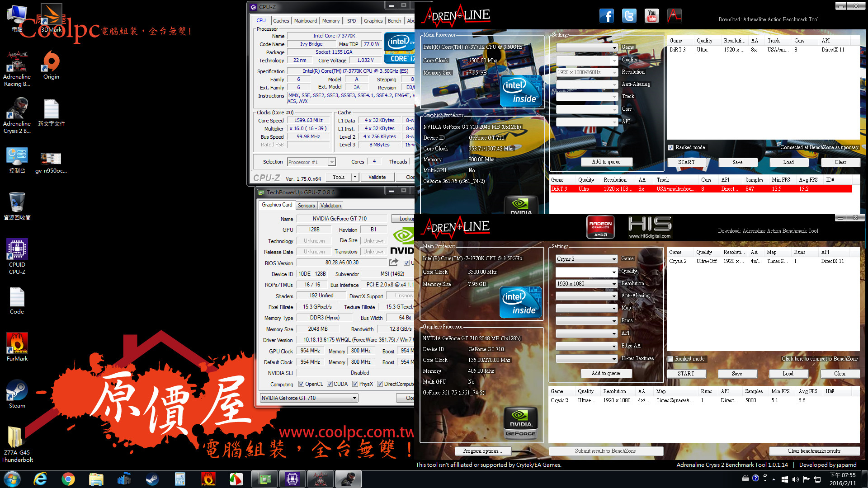Screen dimensions: 868x488
Task: Click Submit results to BenchZone
Action: tap(606, 451)
